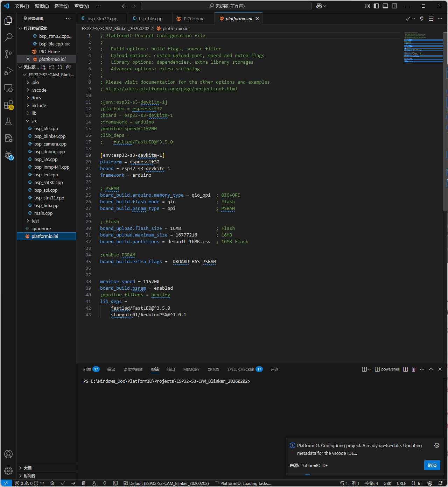The height and width of the screenshot is (487, 448).
Task: Toggle the bottom panel layout button
Action: tap(385, 6)
